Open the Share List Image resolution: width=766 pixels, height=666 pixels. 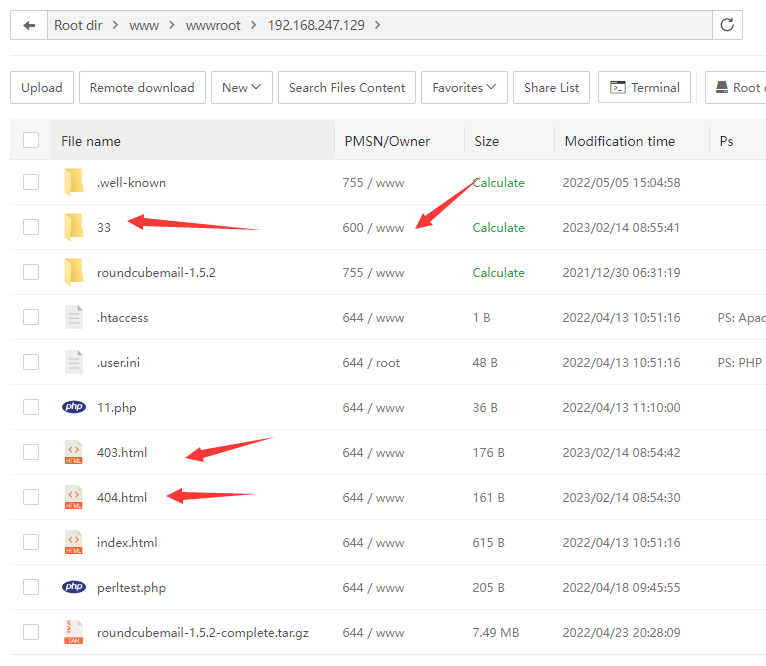pyautogui.click(x=552, y=87)
